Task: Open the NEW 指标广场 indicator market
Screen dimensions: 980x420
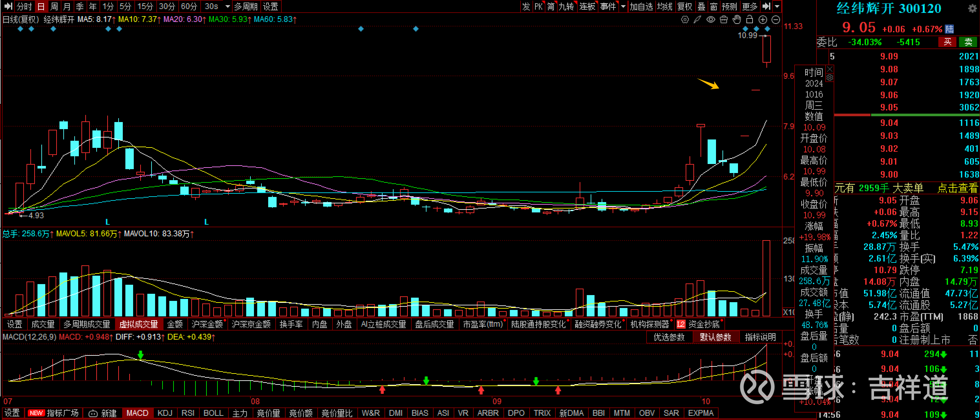Action: (53, 413)
